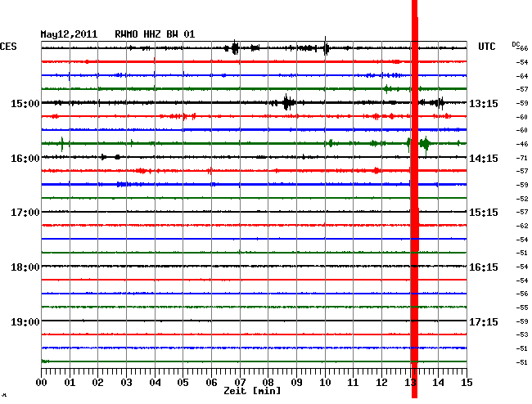
Task: Select the DC offset value -62
Action: [522, 226]
